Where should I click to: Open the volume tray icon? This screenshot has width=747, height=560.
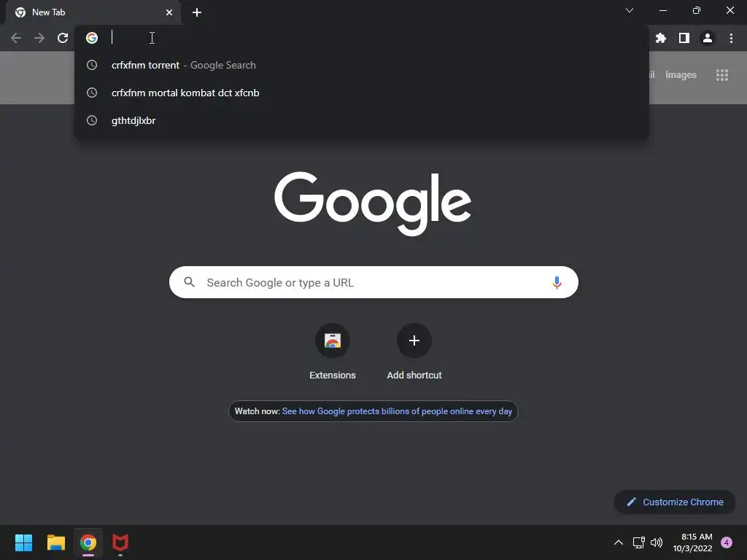point(657,542)
